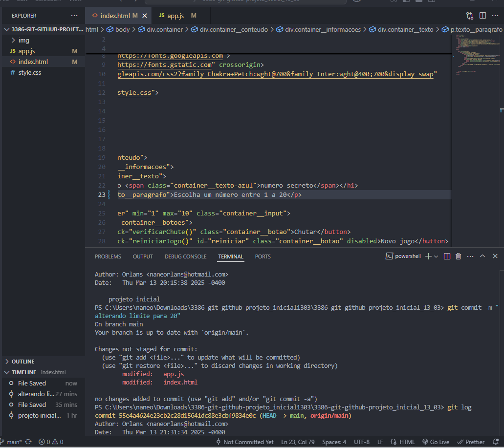Viewport: 504px width, 448px height.
Task: Close the terminal panel
Action: click(495, 256)
